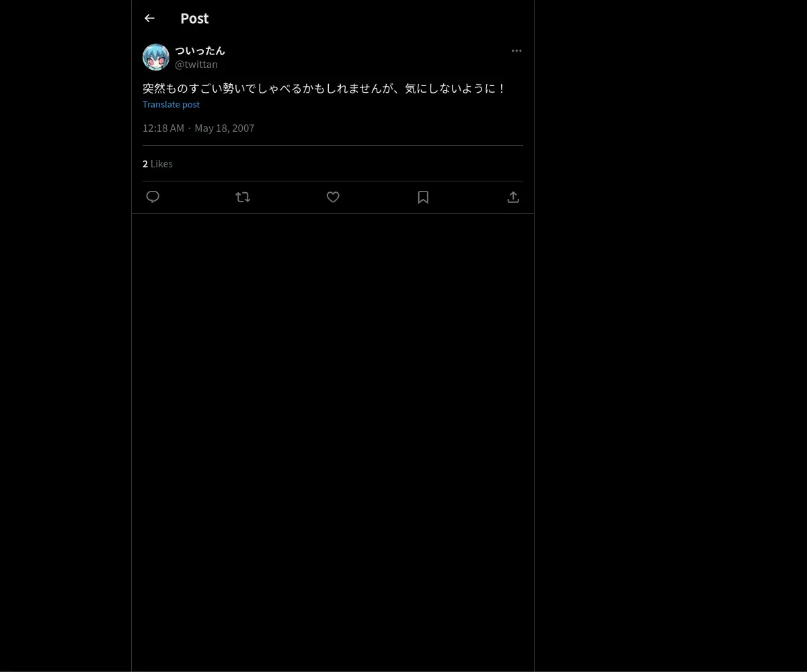The image size is (807, 672).
Task: Go back using the left arrow
Action: click(x=149, y=18)
